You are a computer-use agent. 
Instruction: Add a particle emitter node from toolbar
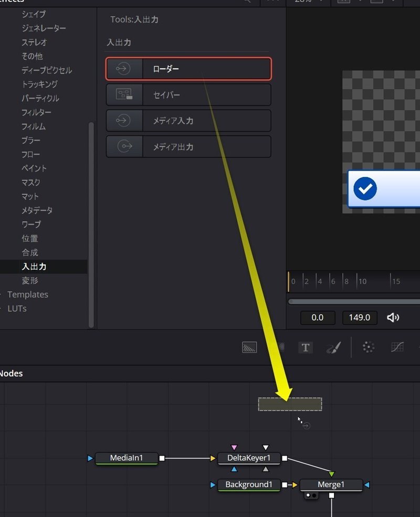pos(368,347)
